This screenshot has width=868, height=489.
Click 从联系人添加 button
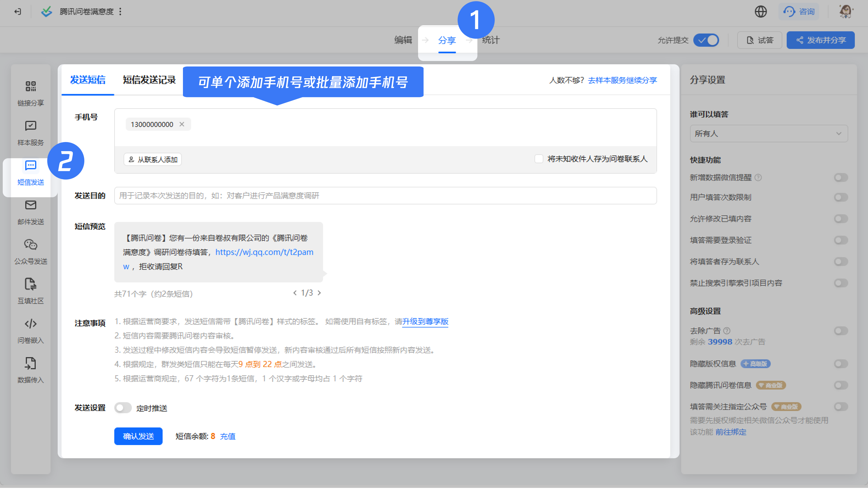pos(153,159)
